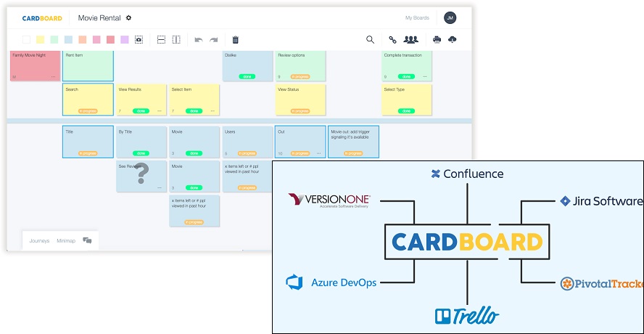Select the Search yellow card

pyautogui.click(x=88, y=99)
